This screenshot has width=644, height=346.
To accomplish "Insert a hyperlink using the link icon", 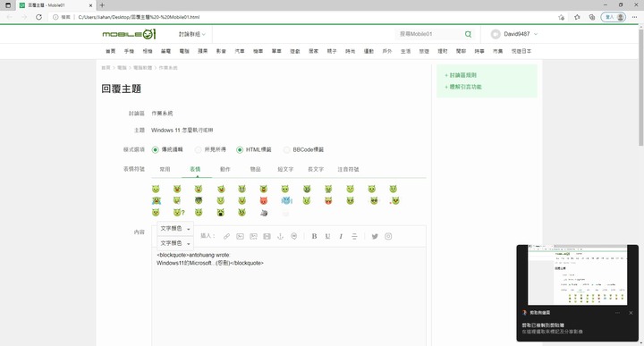I will [226, 236].
